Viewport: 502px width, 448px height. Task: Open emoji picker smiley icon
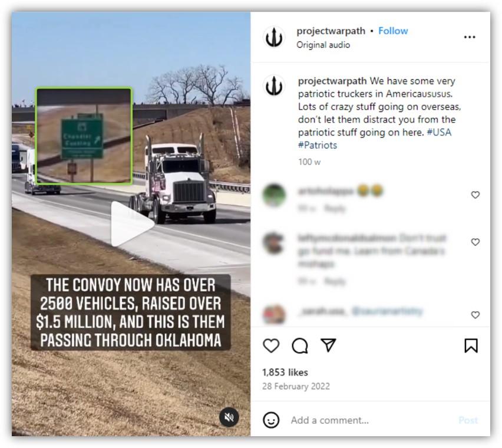(271, 420)
